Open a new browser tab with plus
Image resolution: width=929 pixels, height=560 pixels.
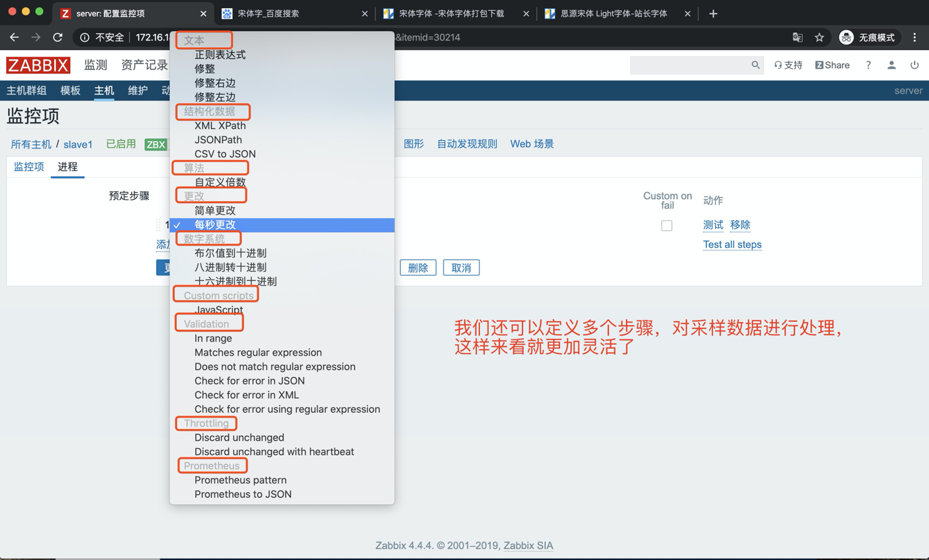(x=713, y=13)
